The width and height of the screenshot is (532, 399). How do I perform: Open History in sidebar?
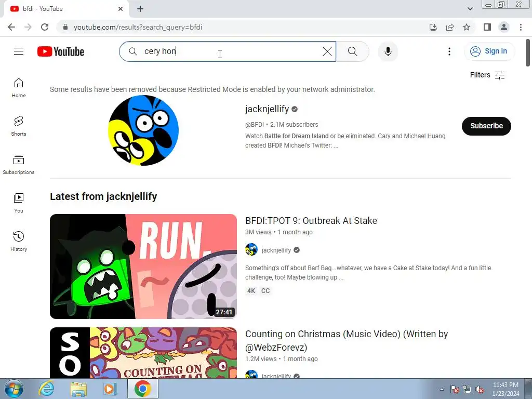coord(19,241)
